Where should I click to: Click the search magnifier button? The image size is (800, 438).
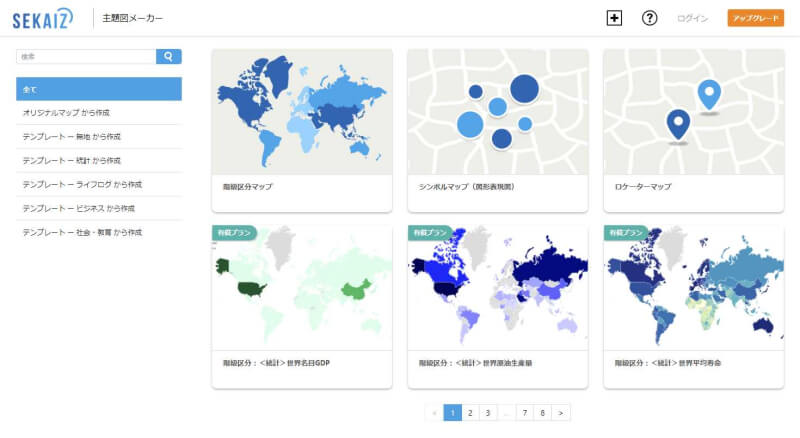[169, 57]
